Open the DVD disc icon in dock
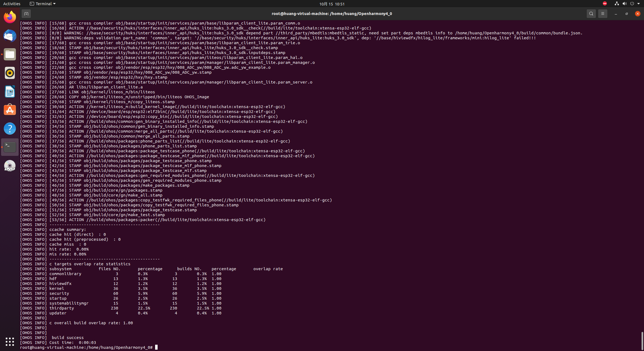 [x=10, y=166]
